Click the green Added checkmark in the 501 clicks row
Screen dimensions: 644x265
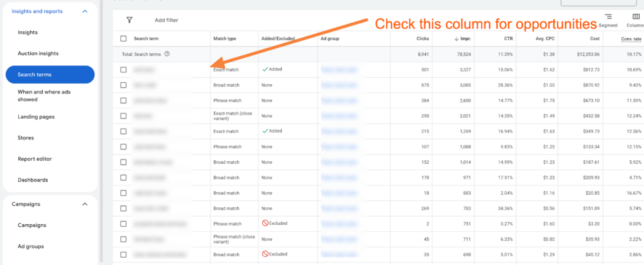(265, 69)
